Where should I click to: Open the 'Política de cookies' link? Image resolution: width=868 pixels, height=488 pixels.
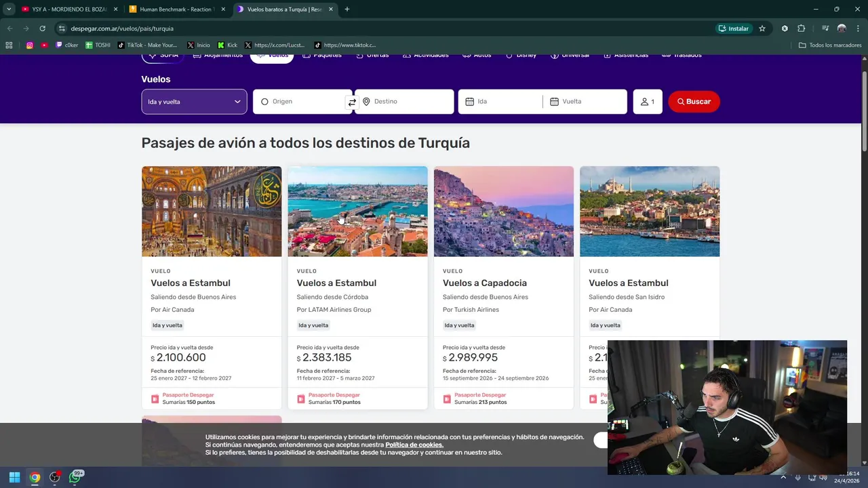[x=414, y=445]
